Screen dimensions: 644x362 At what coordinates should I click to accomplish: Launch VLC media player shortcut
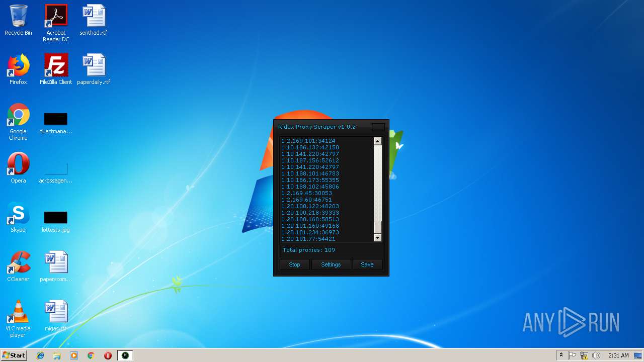(x=18, y=319)
